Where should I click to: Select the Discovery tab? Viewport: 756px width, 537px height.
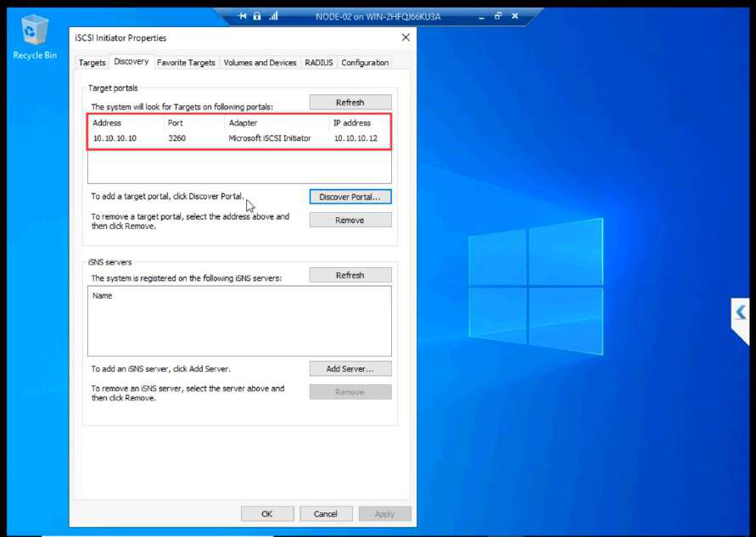pyautogui.click(x=132, y=62)
